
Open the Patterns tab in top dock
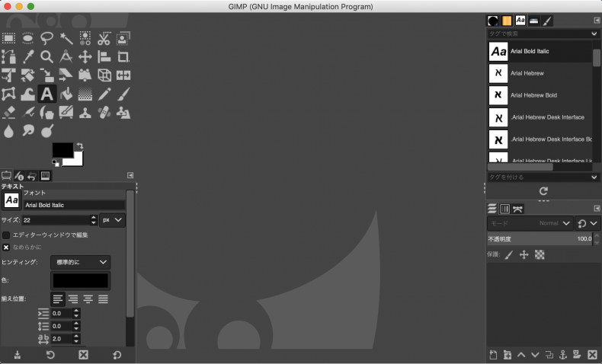[507, 21]
